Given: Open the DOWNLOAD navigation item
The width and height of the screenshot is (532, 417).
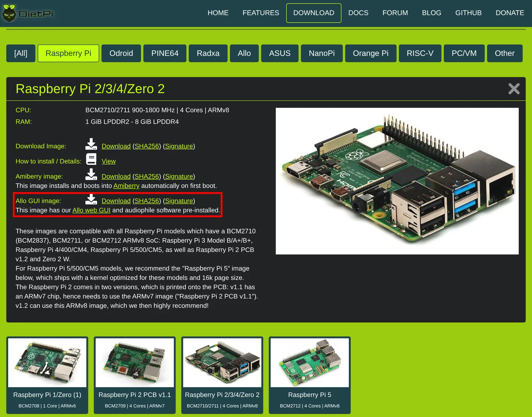Looking at the screenshot, I should click(x=314, y=13).
